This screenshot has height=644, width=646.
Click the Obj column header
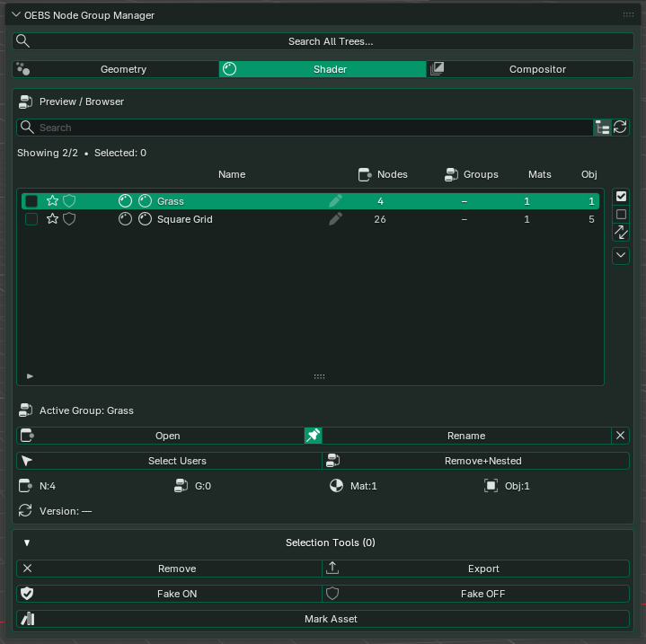pyautogui.click(x=589, y=174)
